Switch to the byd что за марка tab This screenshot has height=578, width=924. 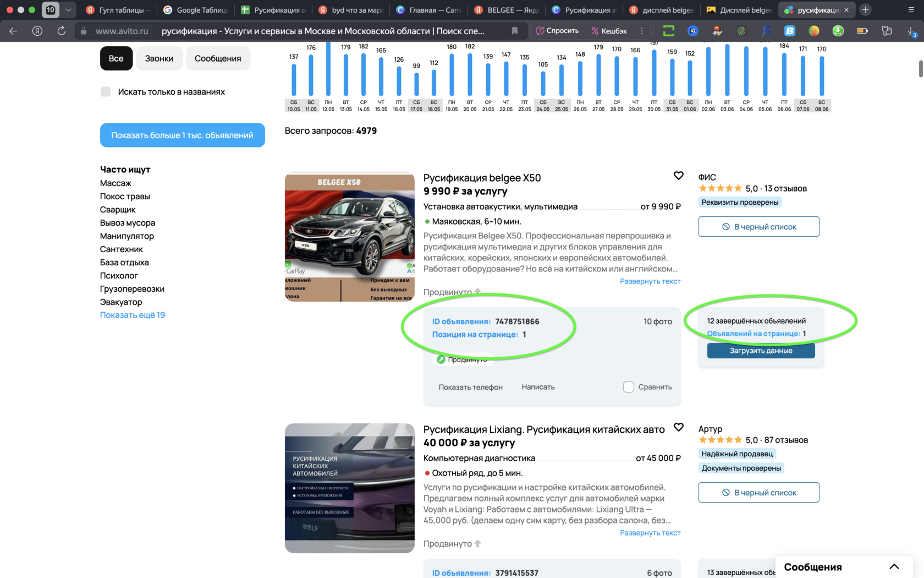pos(351,10)
